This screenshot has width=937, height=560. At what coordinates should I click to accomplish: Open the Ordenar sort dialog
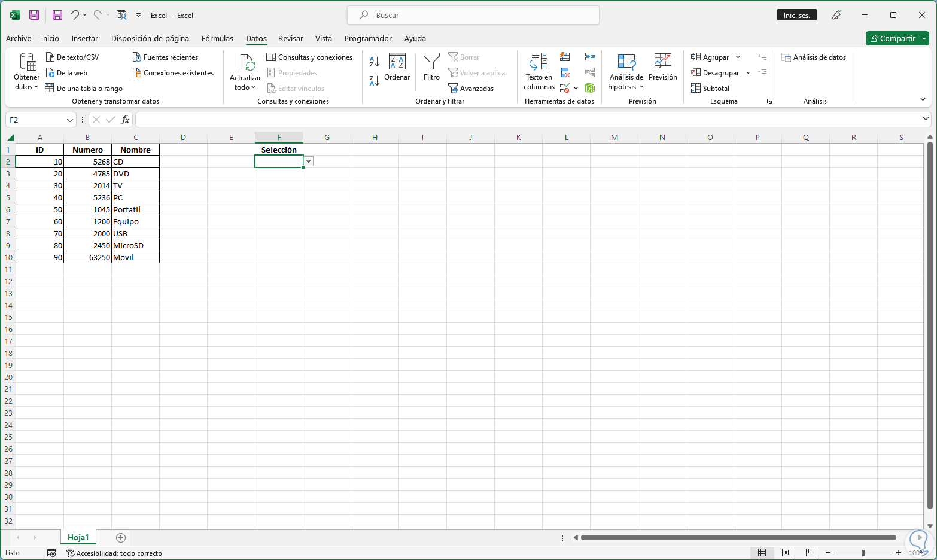tap(397, 67)
